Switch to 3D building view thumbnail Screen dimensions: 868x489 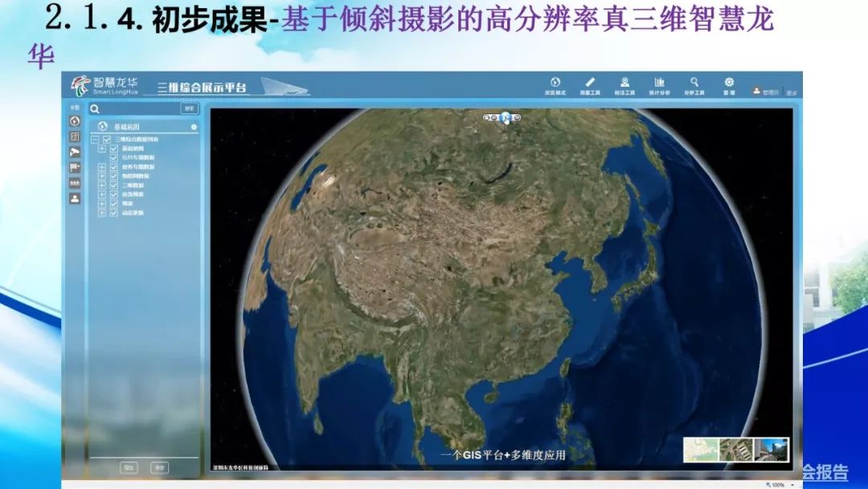pos(771,450)
